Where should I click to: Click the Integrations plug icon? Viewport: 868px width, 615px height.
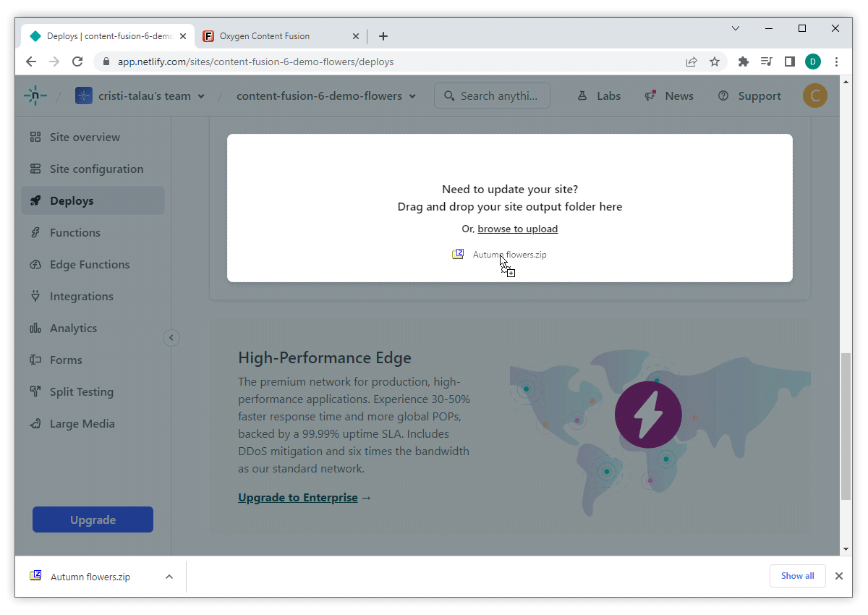[x=35, y=296]
